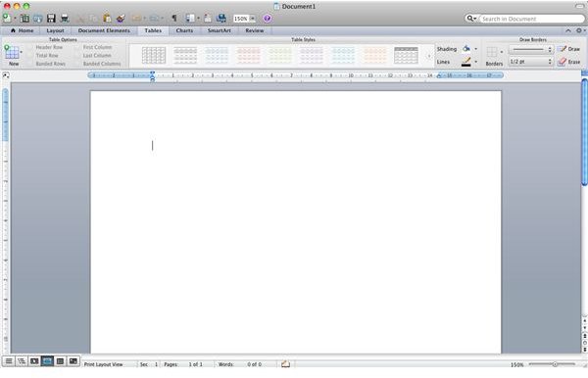This screenshot has height=378, width=588.
Task: Click the Search in Document field
Action: [x=531, y=19]
